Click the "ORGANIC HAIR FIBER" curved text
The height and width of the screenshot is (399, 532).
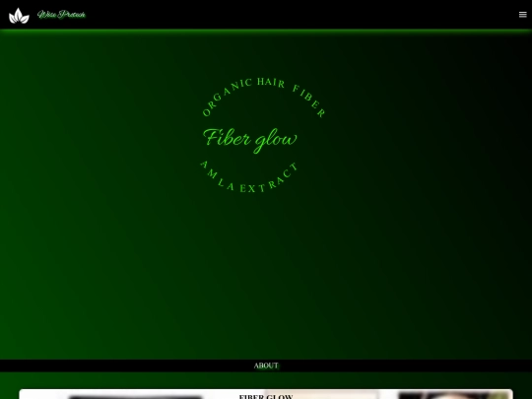(x=264, y=97)
